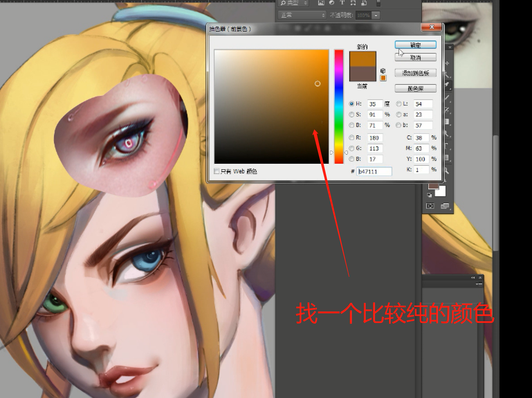This screenshot has width=532, height=398.
Task: Select the Rectangle shape tool
Action: (x=447, y=158)
